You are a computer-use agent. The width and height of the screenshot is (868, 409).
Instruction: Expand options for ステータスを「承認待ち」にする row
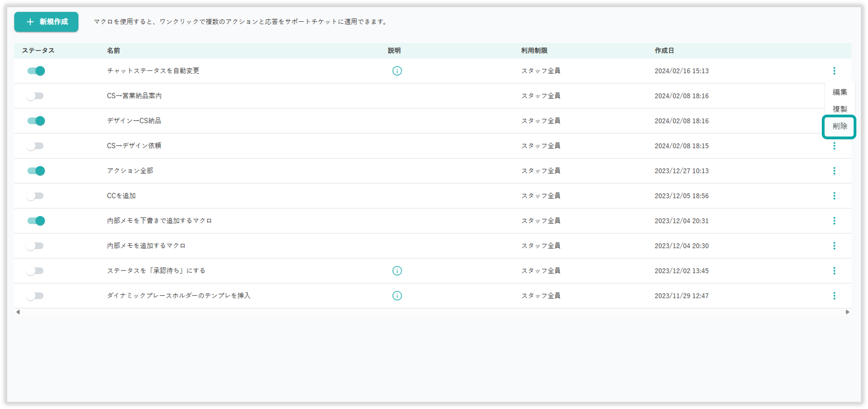click(834, 271)
